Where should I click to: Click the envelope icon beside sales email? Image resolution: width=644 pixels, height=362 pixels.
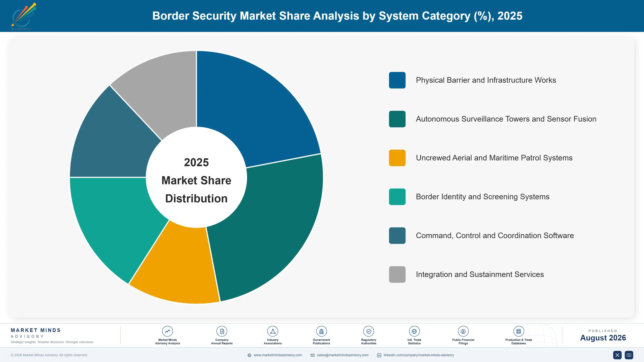tap(313, 355)
